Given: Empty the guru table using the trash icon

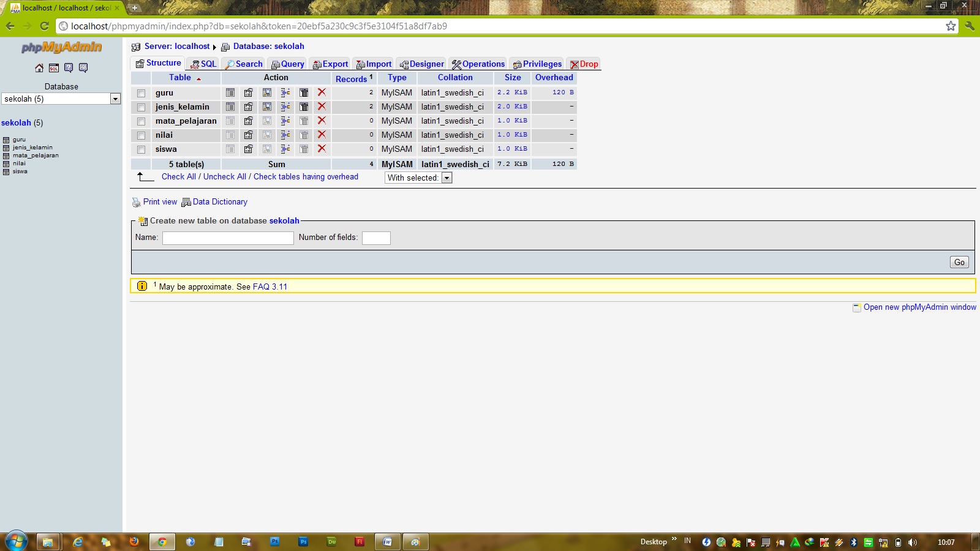Looking at the screenshot, I should pyautogui.click(x=304, y=92).
